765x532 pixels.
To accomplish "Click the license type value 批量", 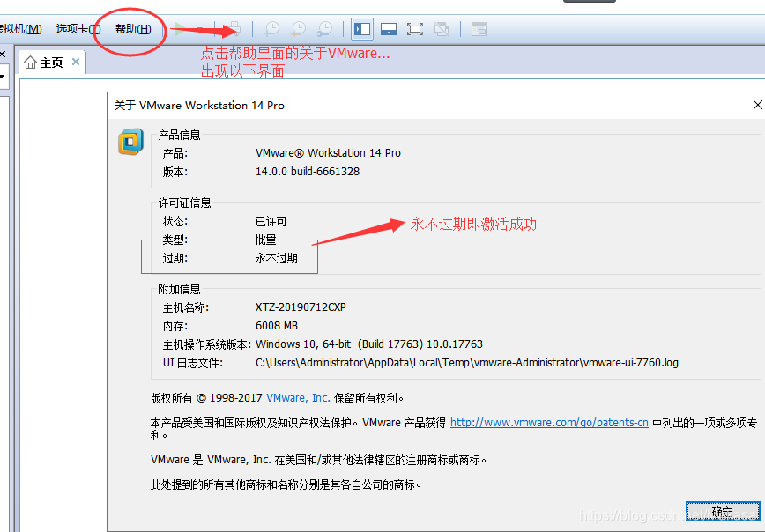I will [x=266, y=240].
